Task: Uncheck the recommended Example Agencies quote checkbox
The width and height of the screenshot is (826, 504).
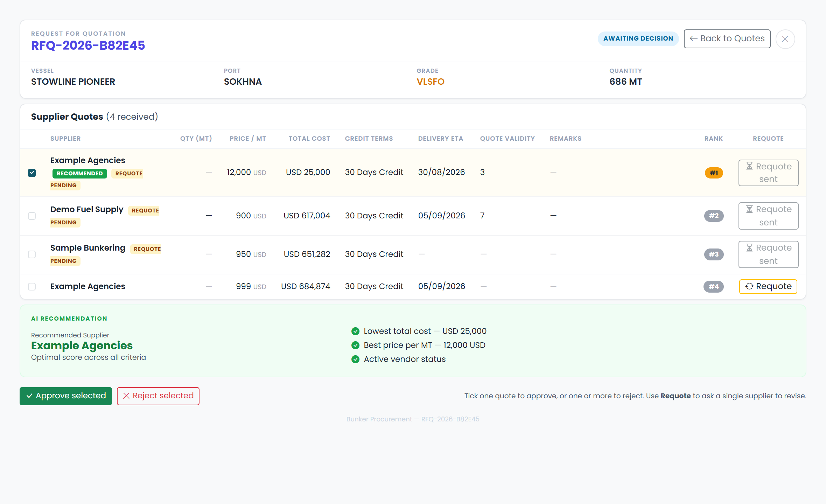Action: pyautogui.click(x=32, y=173)
